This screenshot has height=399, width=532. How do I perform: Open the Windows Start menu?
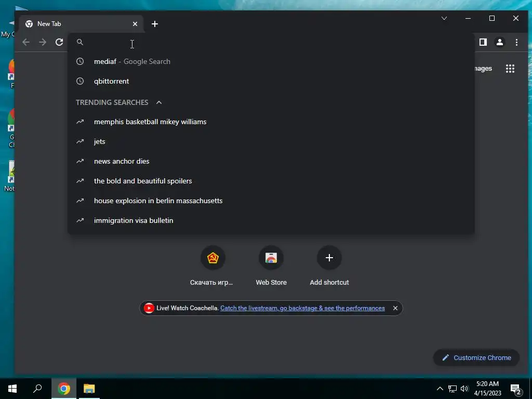click(x=12, y=389)
